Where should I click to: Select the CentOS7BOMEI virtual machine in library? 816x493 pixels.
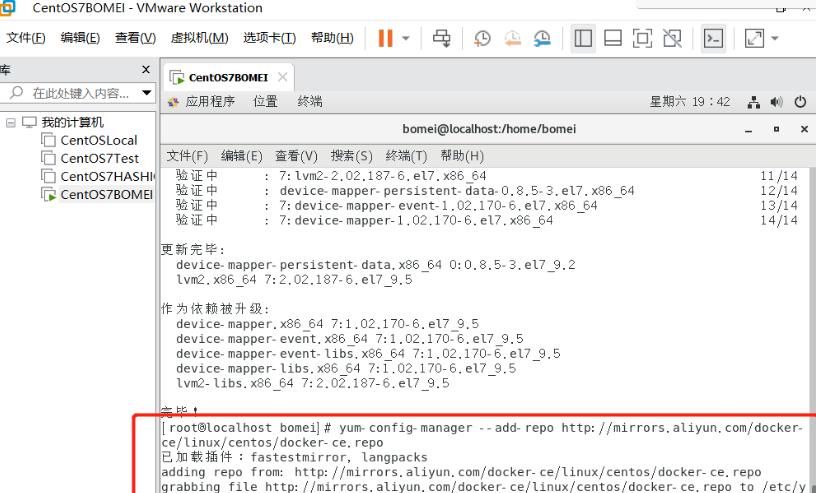click(x=106, y=195)
